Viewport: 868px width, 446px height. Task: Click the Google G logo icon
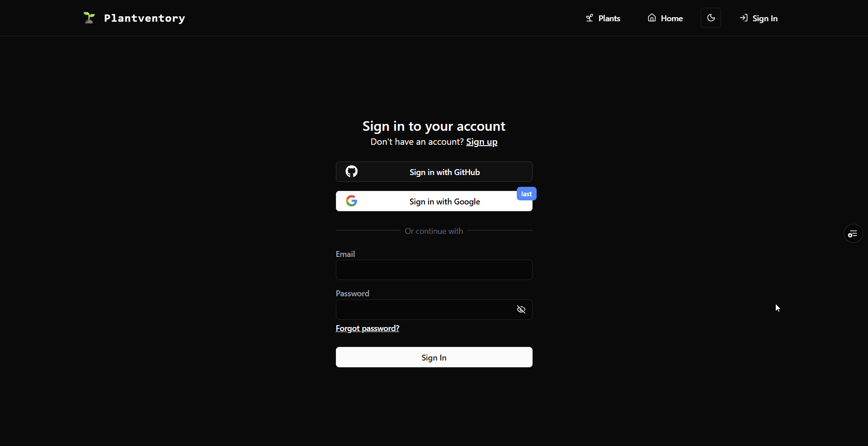pos(351,201)
